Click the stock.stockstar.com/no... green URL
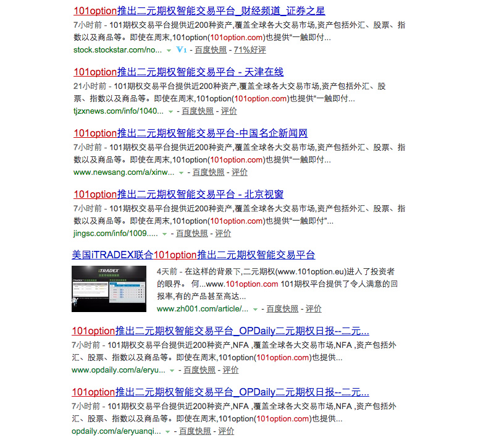478x448 pixels. coord(118,50)
